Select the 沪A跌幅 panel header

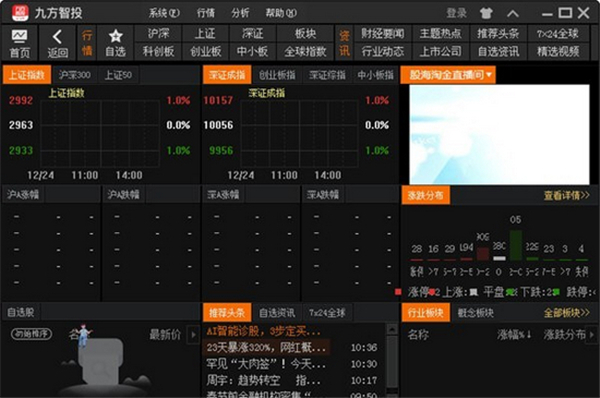click(x=123, y=194)
